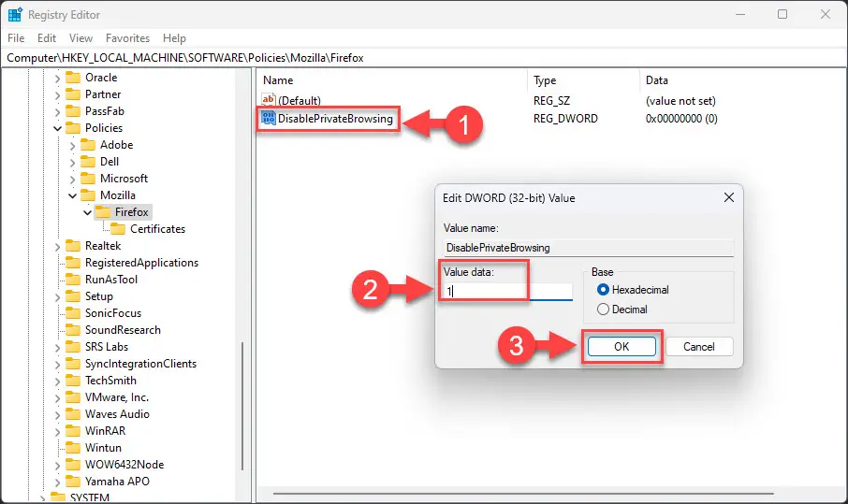Click the Realtek folder icon
Viewport: 848px width, 504px height.
point(73,246)
